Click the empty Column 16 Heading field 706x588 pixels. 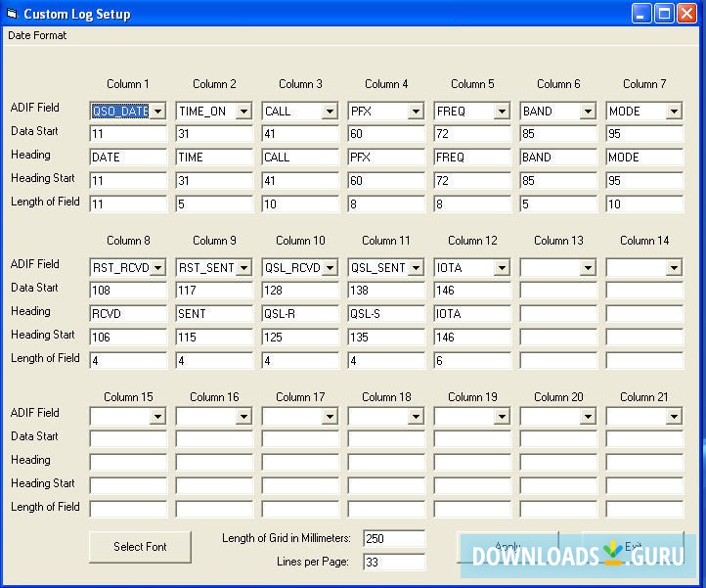click(214, 463)
